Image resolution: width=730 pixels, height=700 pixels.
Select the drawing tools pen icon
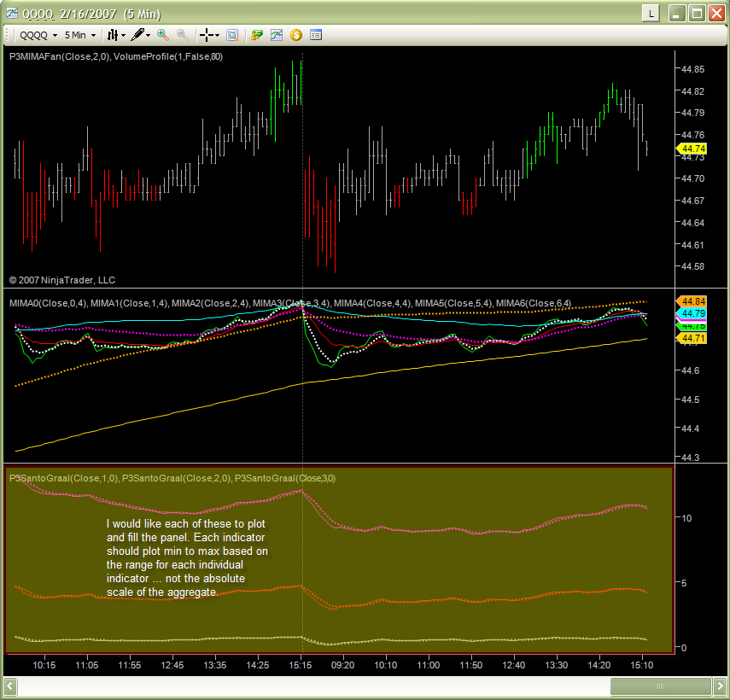137,35
